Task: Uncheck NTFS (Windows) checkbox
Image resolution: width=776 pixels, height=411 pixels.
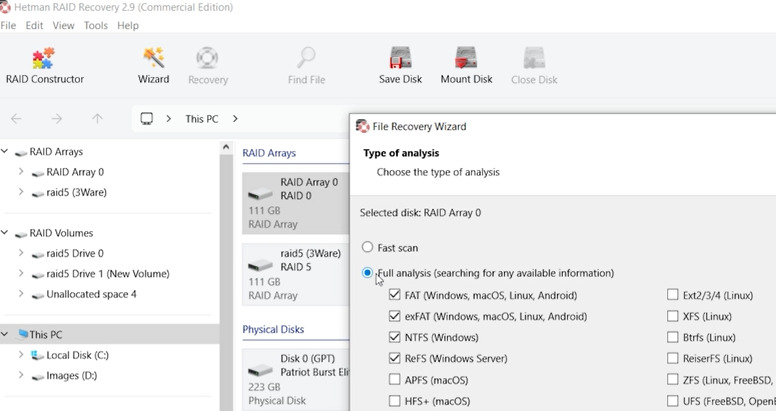Action: (x=394, y=337)
